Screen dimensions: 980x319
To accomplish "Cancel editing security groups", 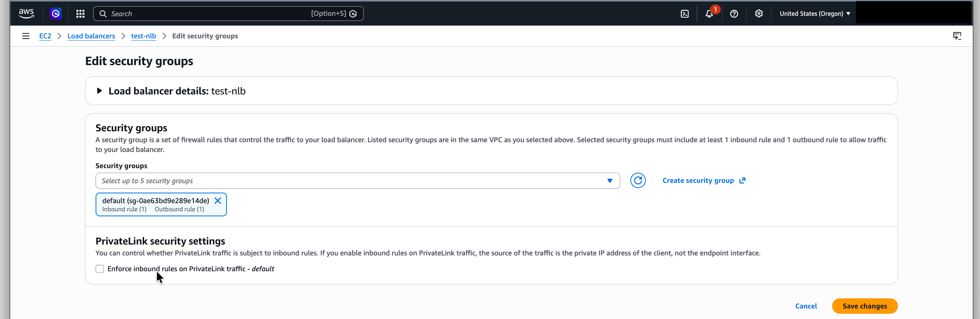I will 806,306.
